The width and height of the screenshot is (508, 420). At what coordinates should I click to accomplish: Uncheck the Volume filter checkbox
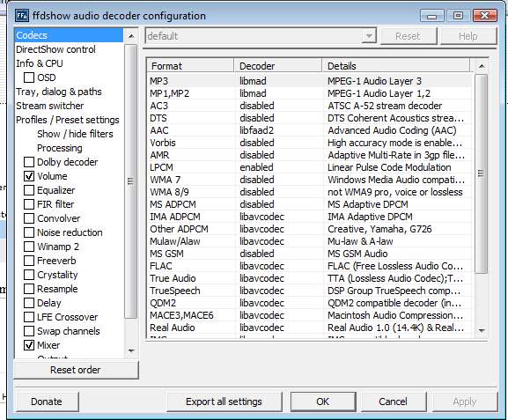tap(29, 176)
